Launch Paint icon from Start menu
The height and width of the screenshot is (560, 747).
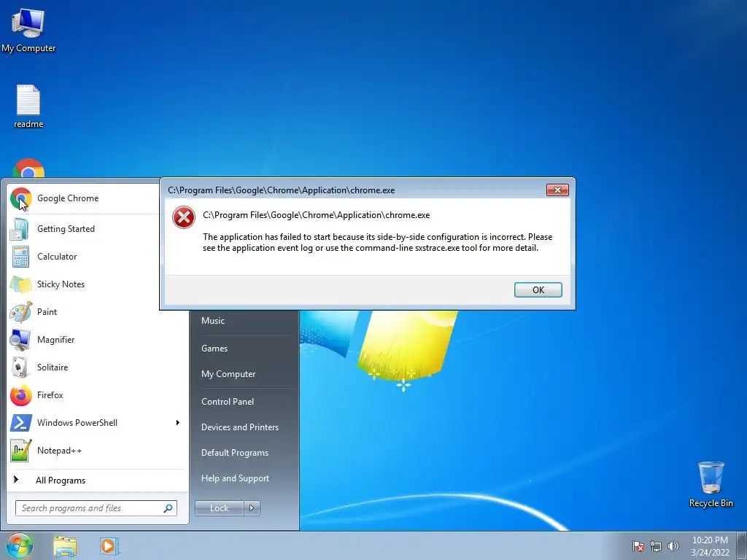[20, 312]
